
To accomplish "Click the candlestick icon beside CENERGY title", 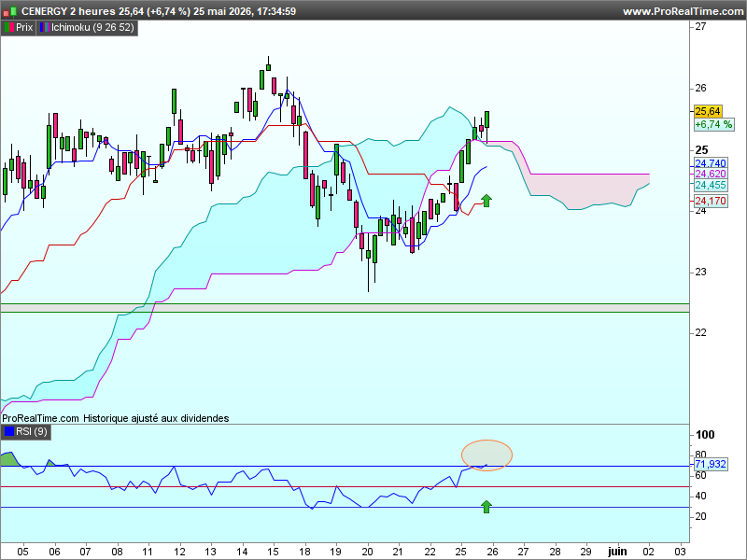I will click(x=10, y=11).
